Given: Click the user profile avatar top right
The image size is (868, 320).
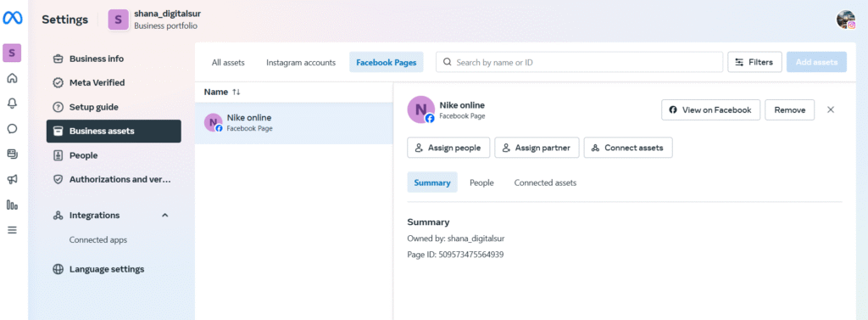Looking at the screenshot, I should click(846, 20).
